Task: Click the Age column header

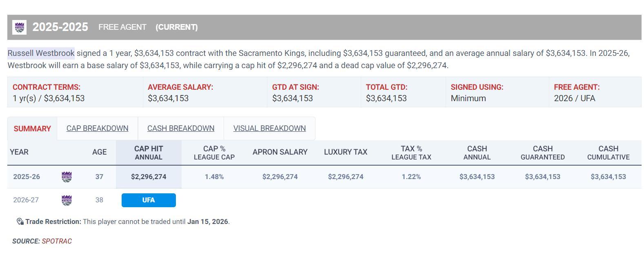Action: click(99, 152)
